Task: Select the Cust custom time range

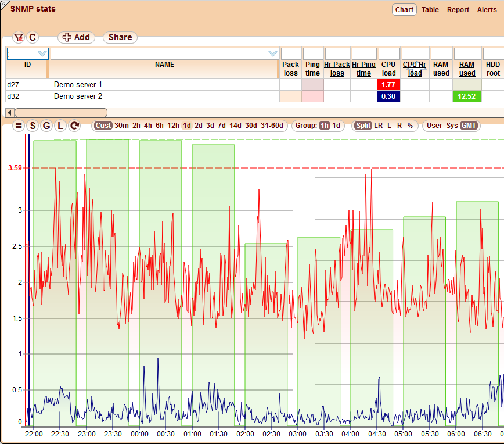Action: pos(103,126)
